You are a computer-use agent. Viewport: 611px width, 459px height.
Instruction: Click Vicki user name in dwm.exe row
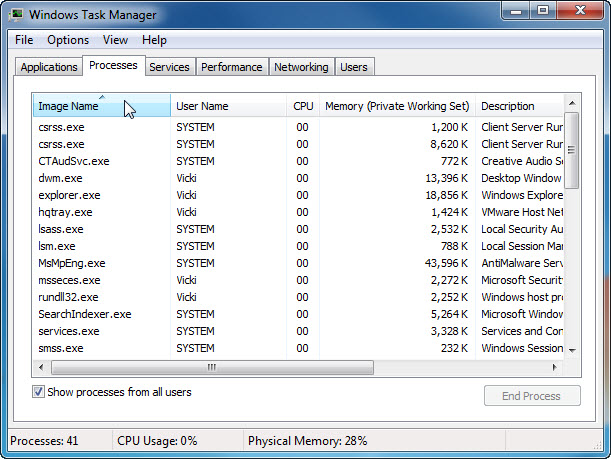click(186, 178)
